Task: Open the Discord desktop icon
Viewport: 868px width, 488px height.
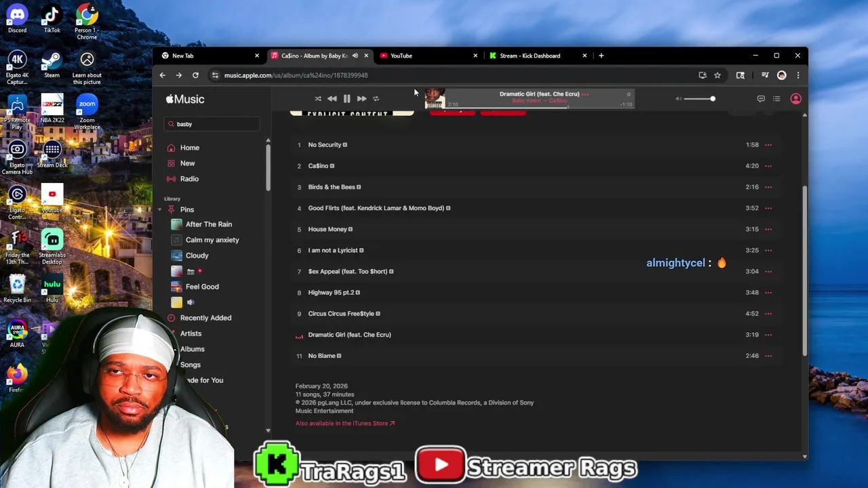Action: point(17,19)
